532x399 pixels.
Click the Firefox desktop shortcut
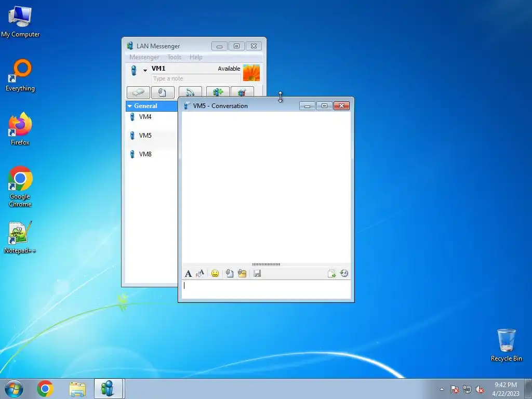(20, 129)
